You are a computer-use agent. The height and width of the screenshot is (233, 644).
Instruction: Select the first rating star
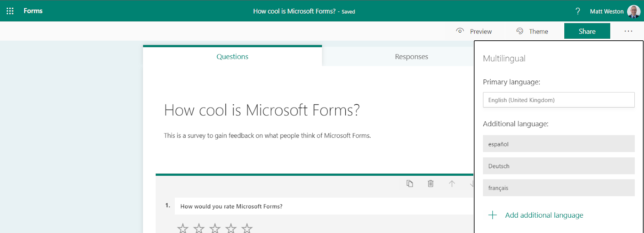tap(183, 228)
